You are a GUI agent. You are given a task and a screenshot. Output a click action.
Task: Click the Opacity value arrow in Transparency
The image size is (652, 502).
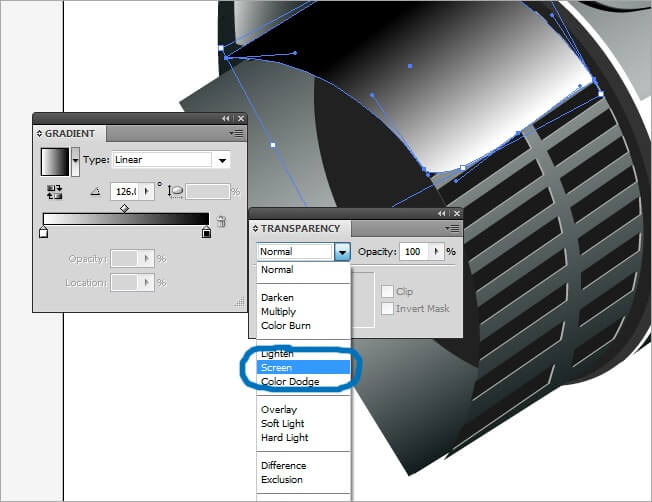(436, 252)
